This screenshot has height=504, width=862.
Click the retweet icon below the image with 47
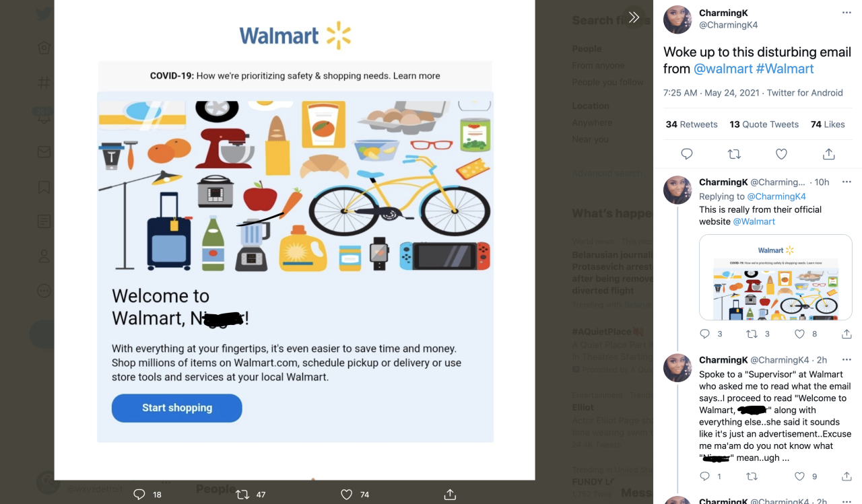coord(242,494)
